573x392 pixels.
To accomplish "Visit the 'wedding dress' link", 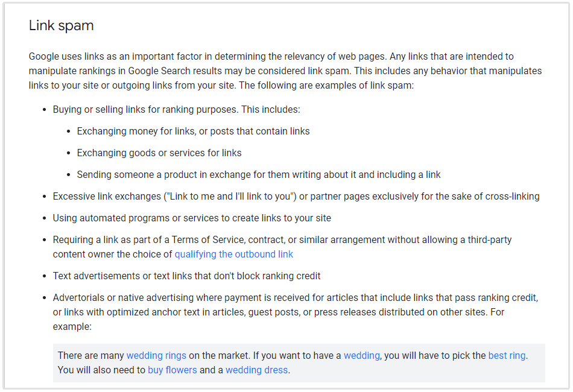I will (257, 370).
